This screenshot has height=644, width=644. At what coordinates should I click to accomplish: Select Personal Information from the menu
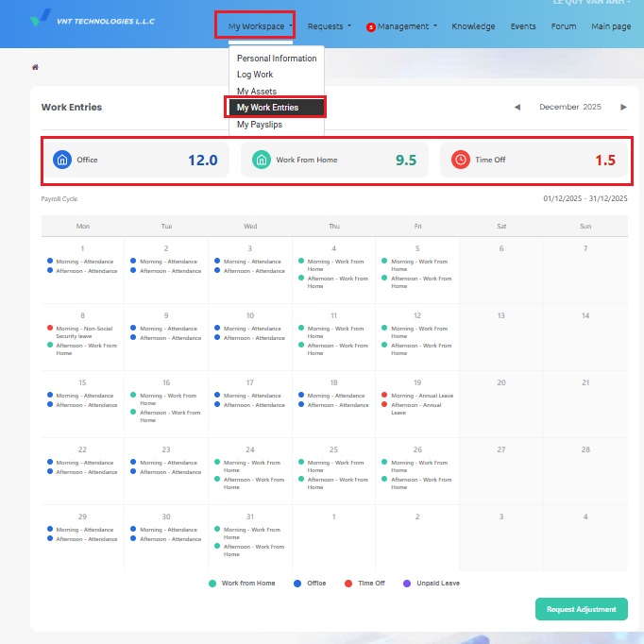click(277, 59)
